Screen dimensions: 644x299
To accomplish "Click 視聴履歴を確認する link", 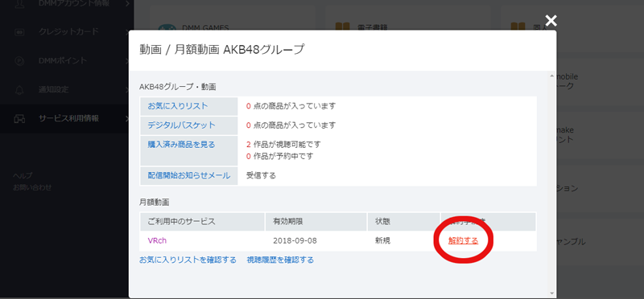I will (x=280, y=260).
